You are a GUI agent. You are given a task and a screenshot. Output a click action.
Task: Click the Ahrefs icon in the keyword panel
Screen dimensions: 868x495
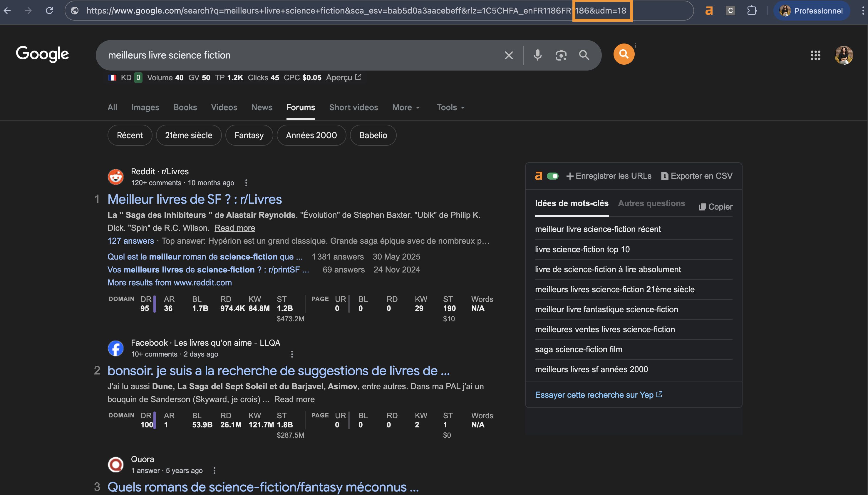[x=539, y=176]
